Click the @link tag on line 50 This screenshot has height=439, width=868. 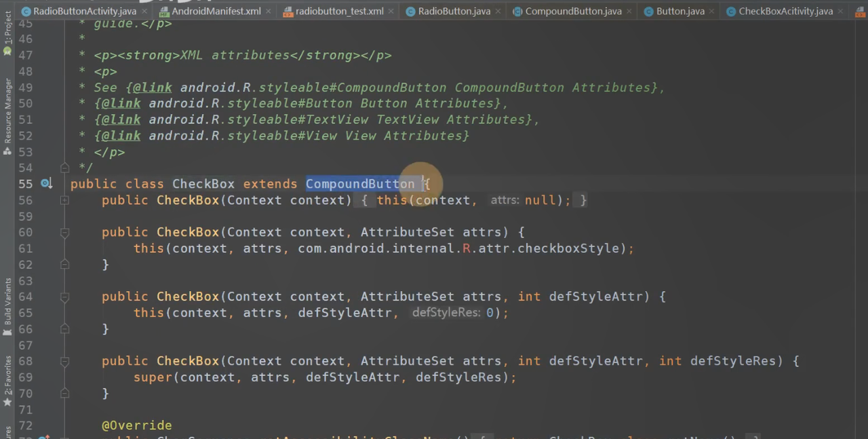pos(121,104)
